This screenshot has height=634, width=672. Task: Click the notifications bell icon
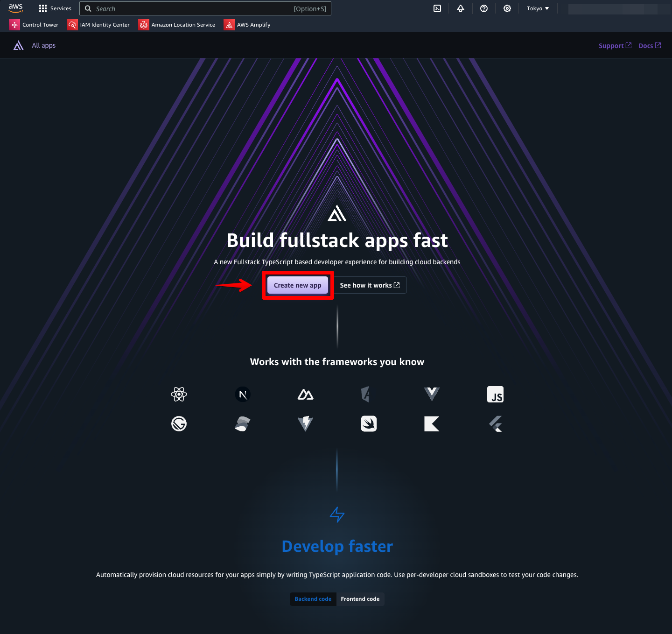click(x=461, y=8)
